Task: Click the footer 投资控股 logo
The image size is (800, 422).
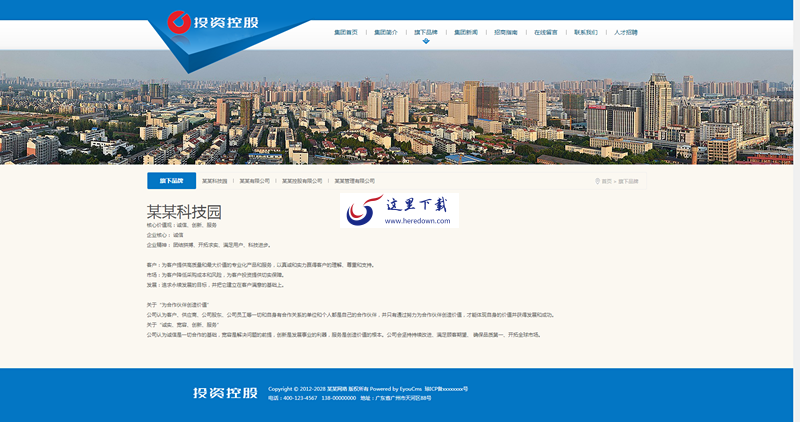Action: [x=225, y=392]
